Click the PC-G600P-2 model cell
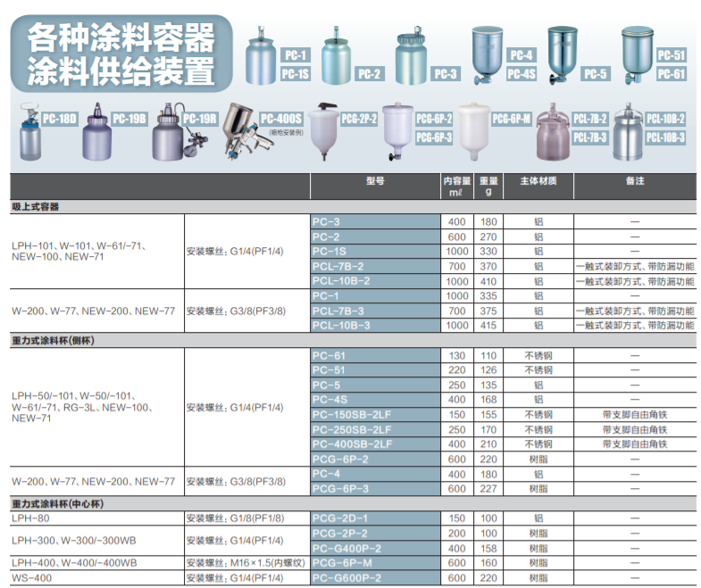This screenshot has width=701, height=588. (375, 578)
